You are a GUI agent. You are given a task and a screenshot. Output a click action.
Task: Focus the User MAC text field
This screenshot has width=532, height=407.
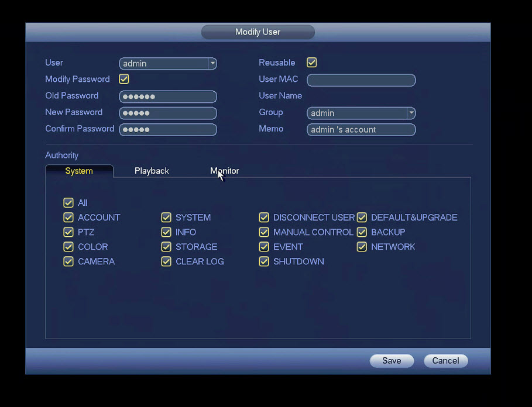361,80
